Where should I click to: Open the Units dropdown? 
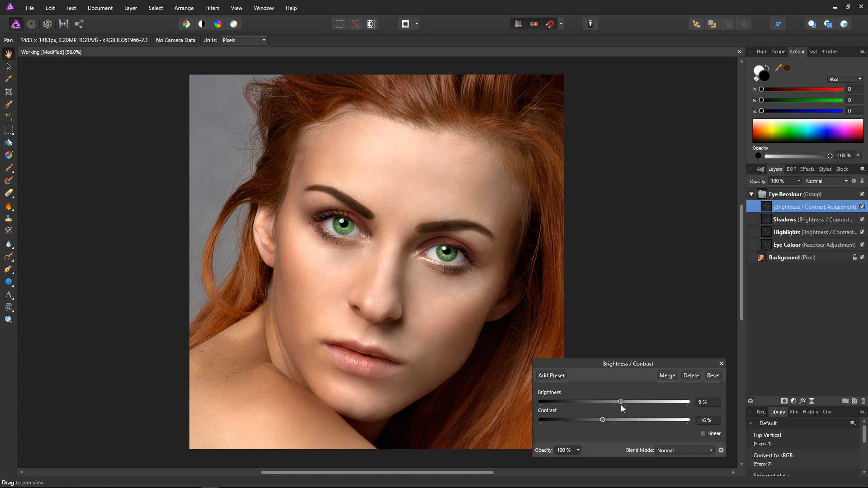tap(244, 40)
